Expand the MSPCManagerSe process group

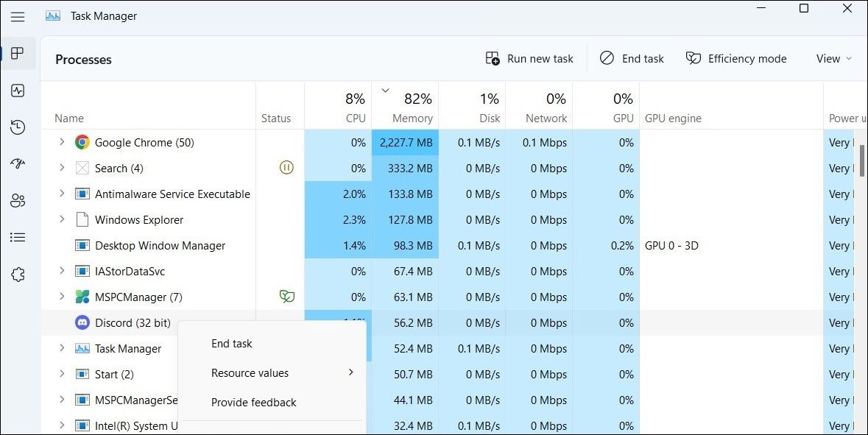(62, 400)
